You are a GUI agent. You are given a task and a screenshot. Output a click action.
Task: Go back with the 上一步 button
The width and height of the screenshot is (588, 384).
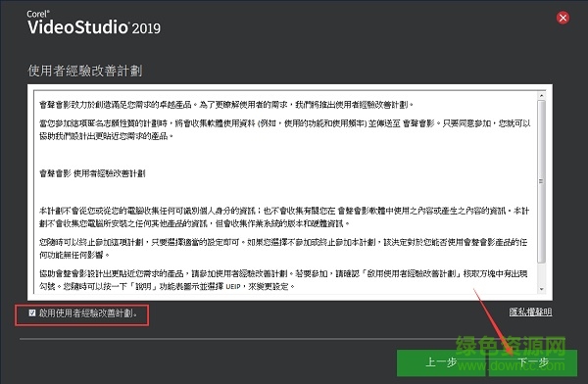[x=441, y=362]
